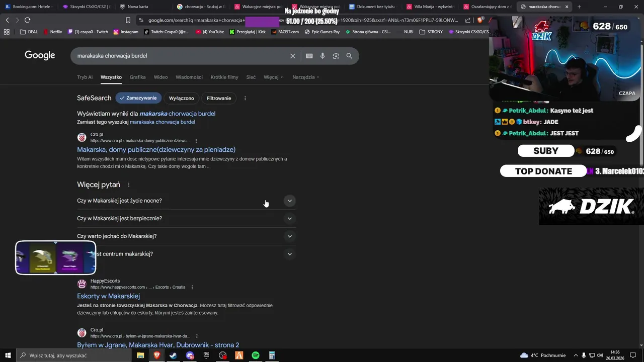The height and width of the screenshot is (362, 644).
Task: Open Byłem w Jgrane, Makarska Hvar result
Action: coord(158,345)
